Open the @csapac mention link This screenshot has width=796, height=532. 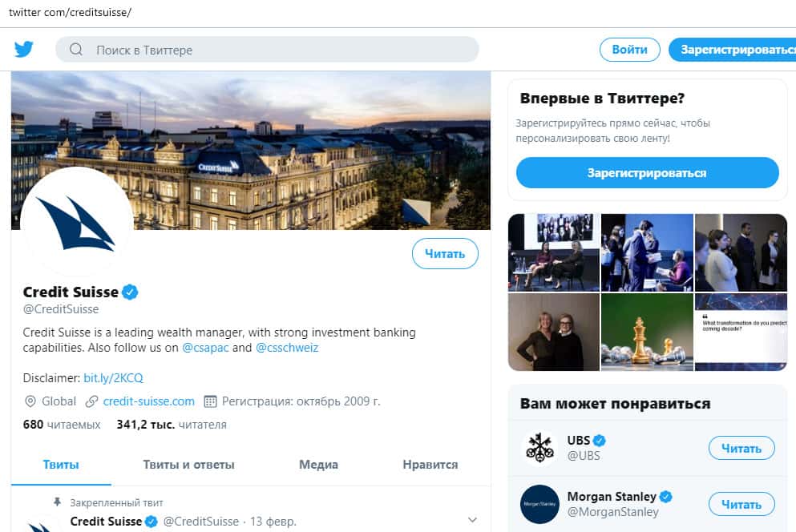pyautogui.click(x=205, y=349)
